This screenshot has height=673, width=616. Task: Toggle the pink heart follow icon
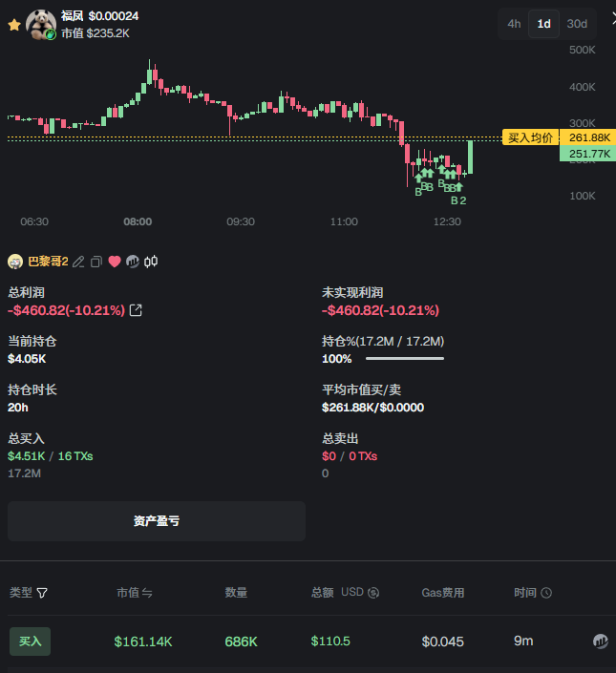(115, 262)
